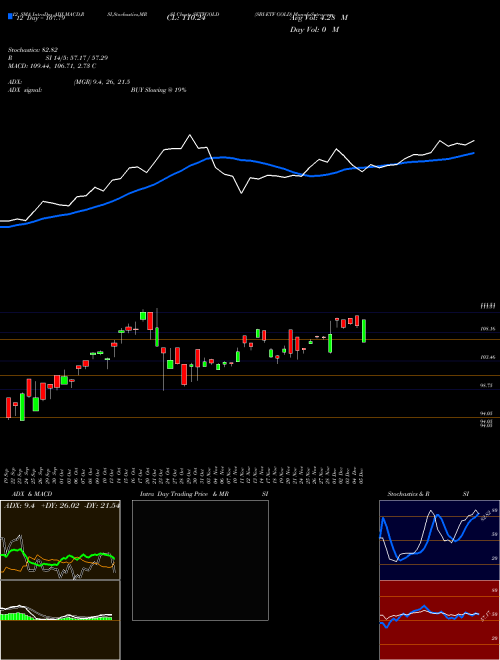The image size is (500, 660).
Task: Click the 98.75 price axis label
Action: pyautogui.click(x=487, y=386)
